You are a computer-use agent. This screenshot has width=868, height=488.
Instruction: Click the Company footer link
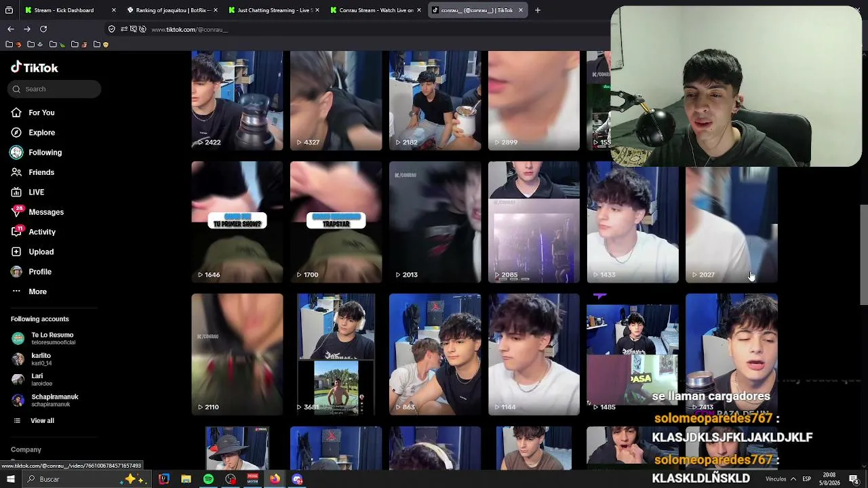point(26,449)
